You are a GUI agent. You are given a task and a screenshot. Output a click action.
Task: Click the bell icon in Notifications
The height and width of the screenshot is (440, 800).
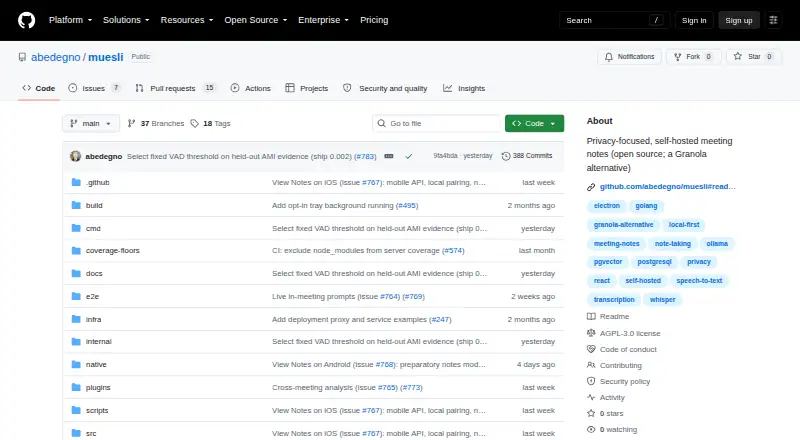pos(609,57)
